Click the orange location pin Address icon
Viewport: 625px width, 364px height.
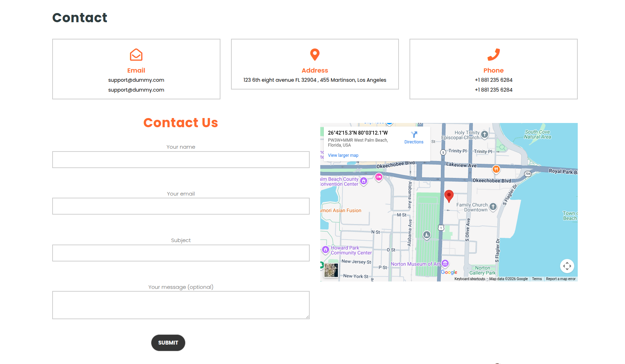315,55
